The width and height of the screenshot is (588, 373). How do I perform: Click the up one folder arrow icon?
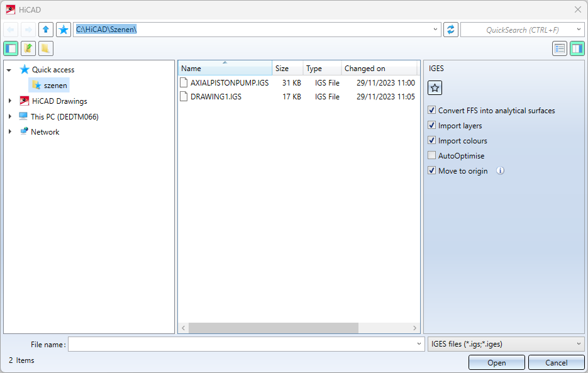tap(46, 30)
